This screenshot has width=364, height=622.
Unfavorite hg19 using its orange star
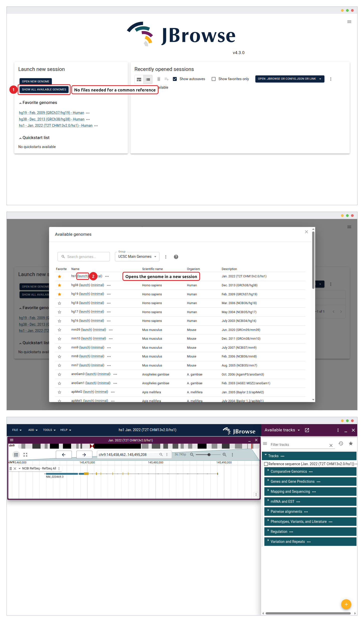point(59,294)
